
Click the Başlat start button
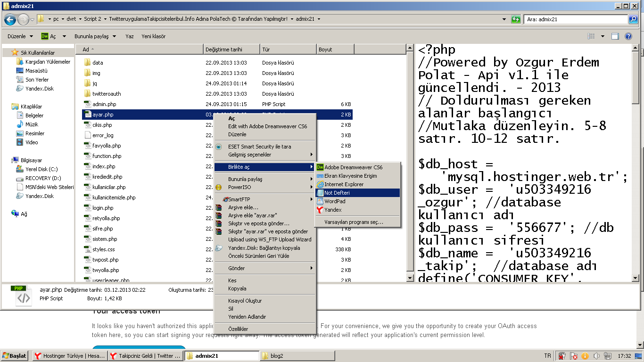pos(15,356)
